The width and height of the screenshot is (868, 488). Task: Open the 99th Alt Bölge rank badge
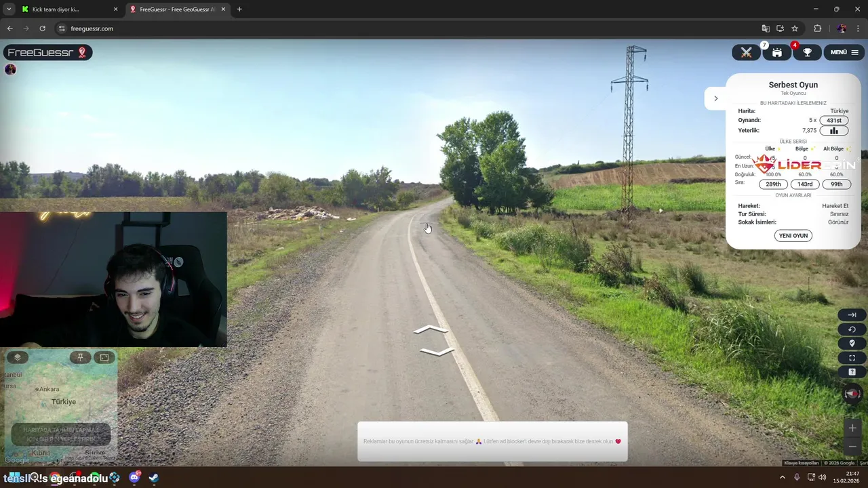(x=837, y=184)
